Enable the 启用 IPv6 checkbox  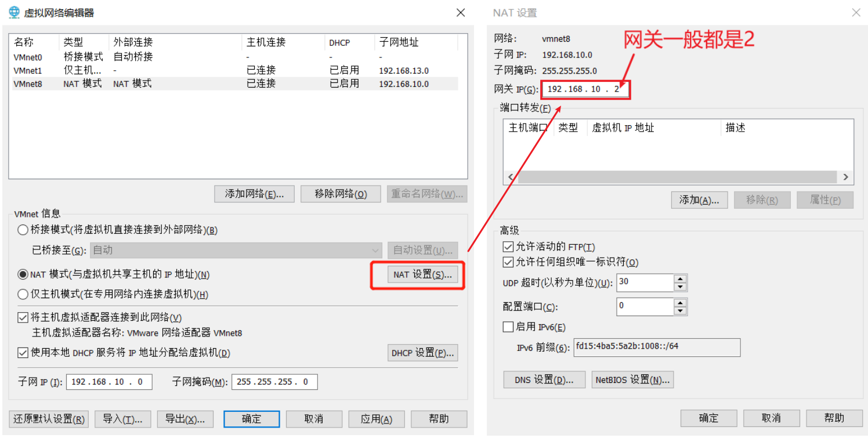click(508, 327)
